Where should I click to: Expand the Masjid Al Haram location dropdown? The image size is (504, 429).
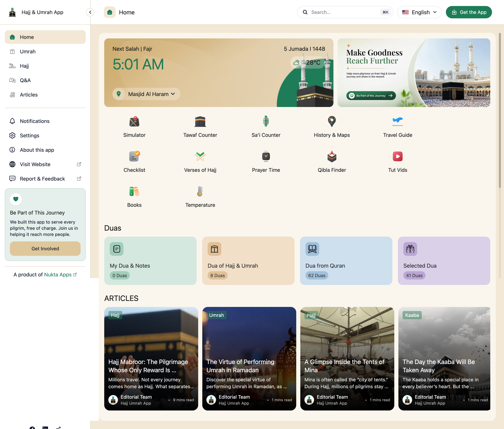coord(146,94)
